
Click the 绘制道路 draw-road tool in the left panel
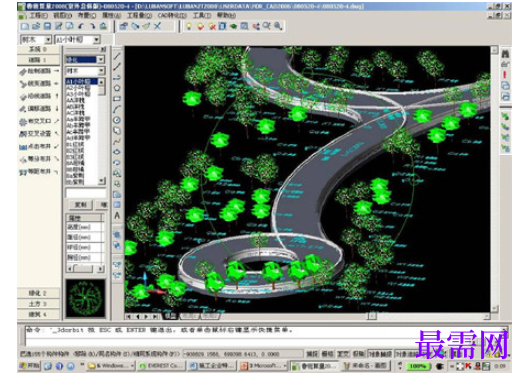coord(39,71)
